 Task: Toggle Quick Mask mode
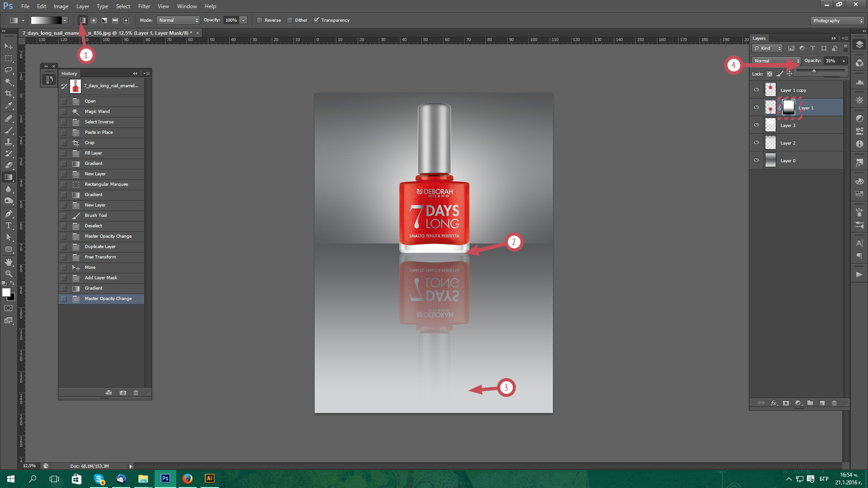(9, 308)
